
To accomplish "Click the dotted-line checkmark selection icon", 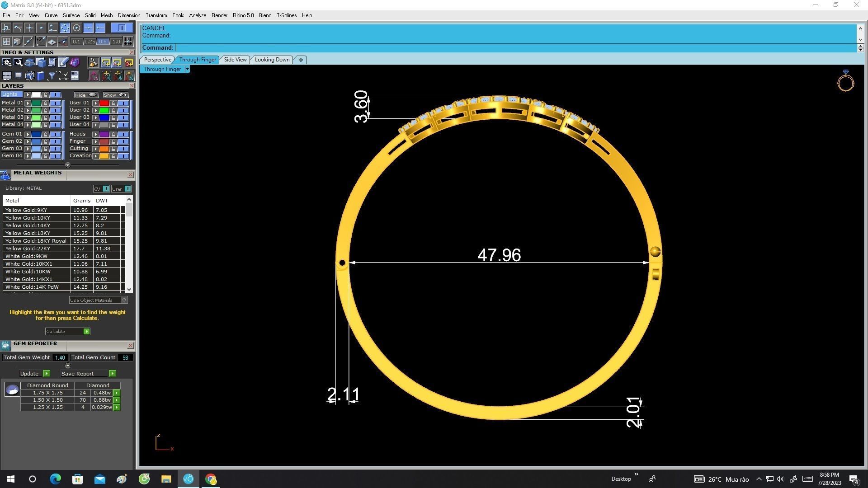I will (63, 76).
